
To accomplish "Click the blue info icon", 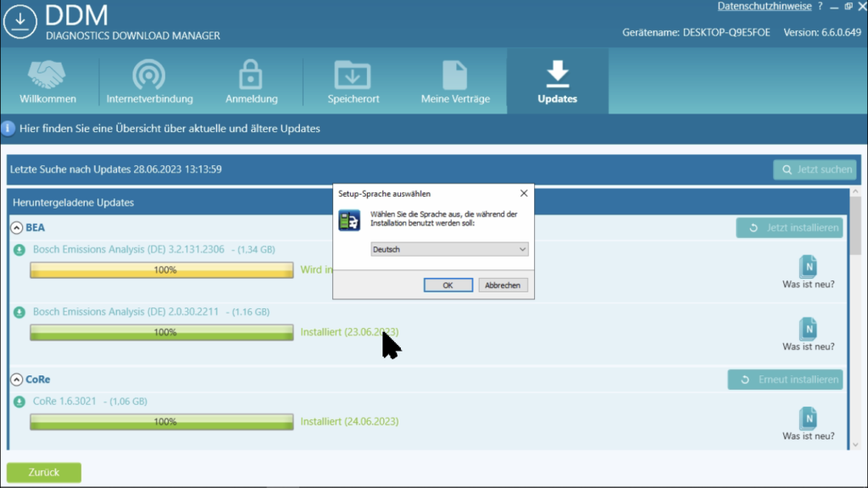I will pyautogui.click(x=8, y=129).
